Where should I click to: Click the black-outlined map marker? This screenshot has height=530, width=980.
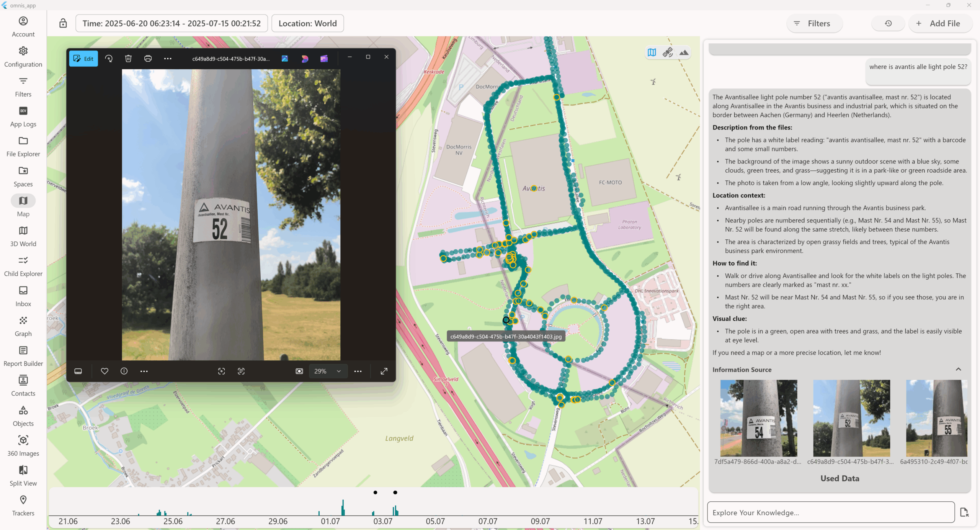click(506, 320)
